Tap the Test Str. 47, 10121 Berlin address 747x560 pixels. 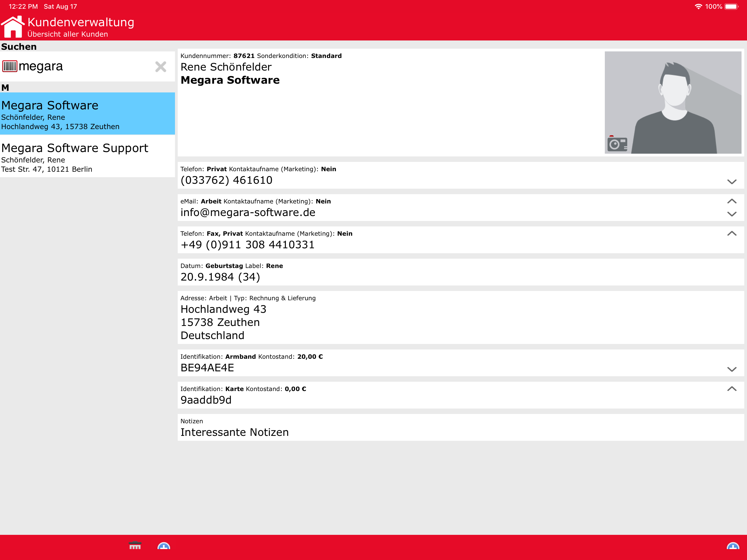46,169
